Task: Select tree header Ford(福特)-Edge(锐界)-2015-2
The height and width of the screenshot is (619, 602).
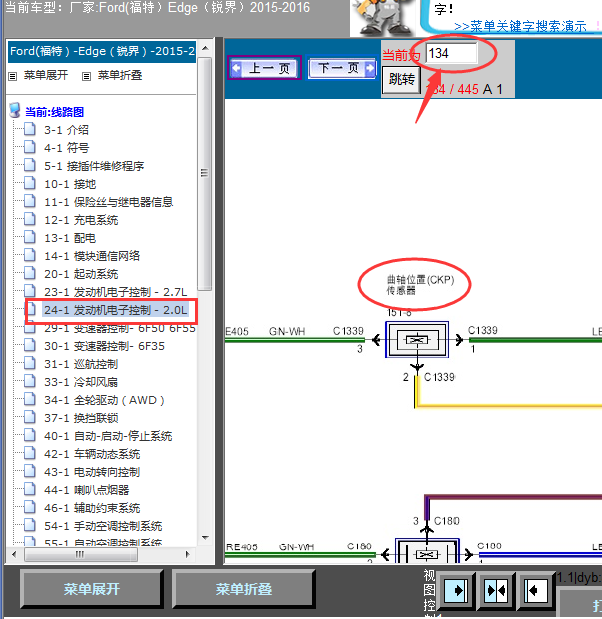Action: coord(102,51)
